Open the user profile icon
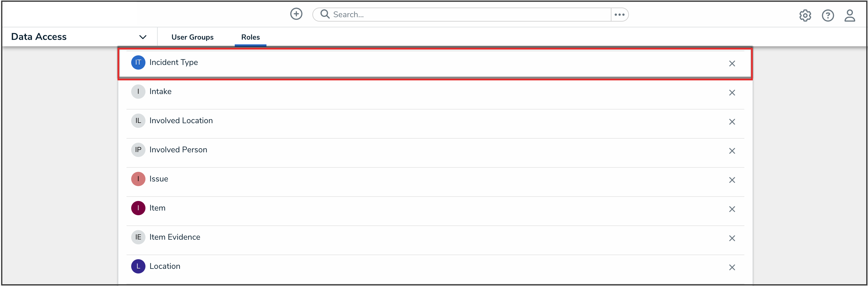This screenshot has height=286, width=868. (849, 15)
